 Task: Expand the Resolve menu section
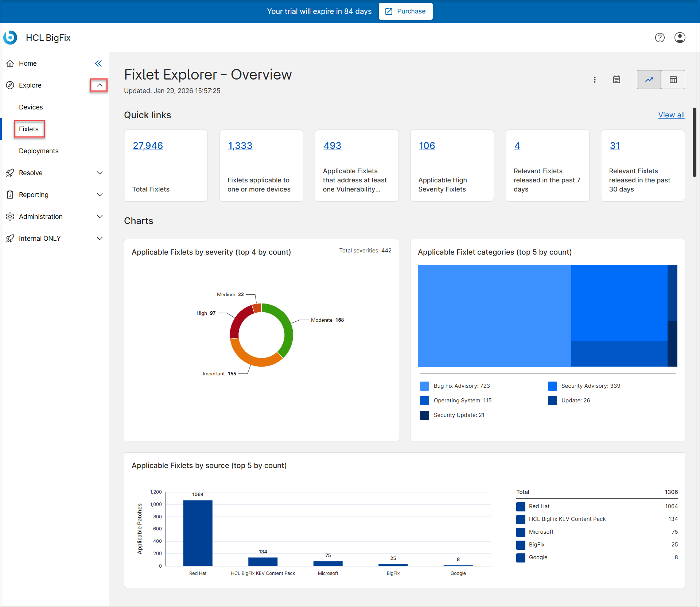99,173
